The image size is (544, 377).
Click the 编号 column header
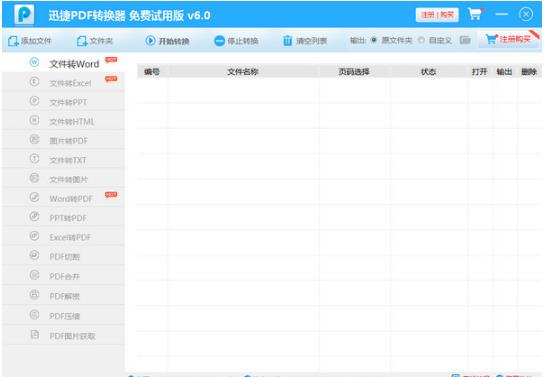(152, 71)
